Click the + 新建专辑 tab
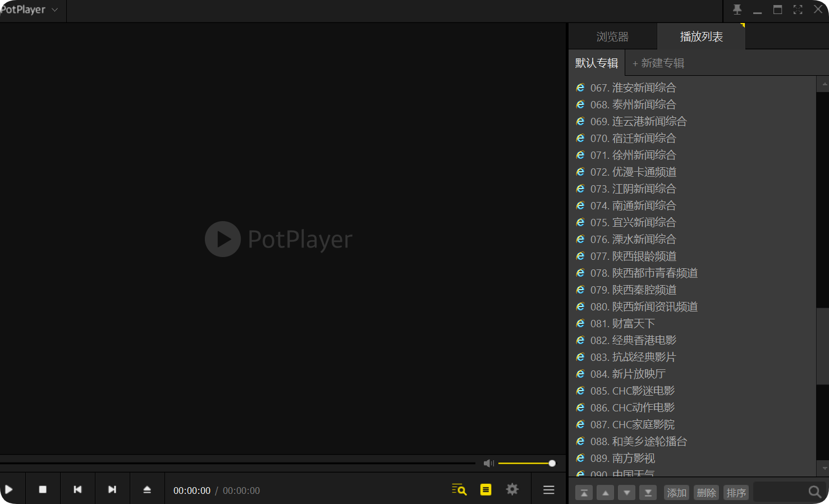Screen dimensions: 829x504 658,63
